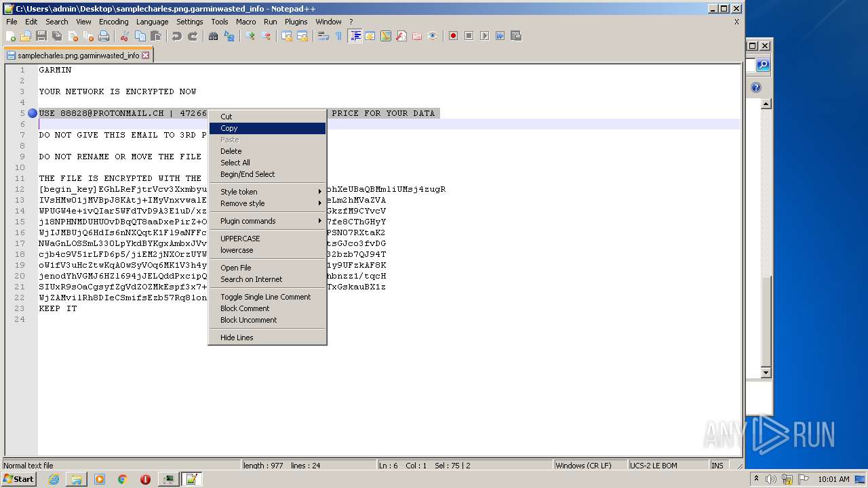Choose Hide Lines in the context menu
The width and height of the screenshot is (868, 488).
[267, 338]
